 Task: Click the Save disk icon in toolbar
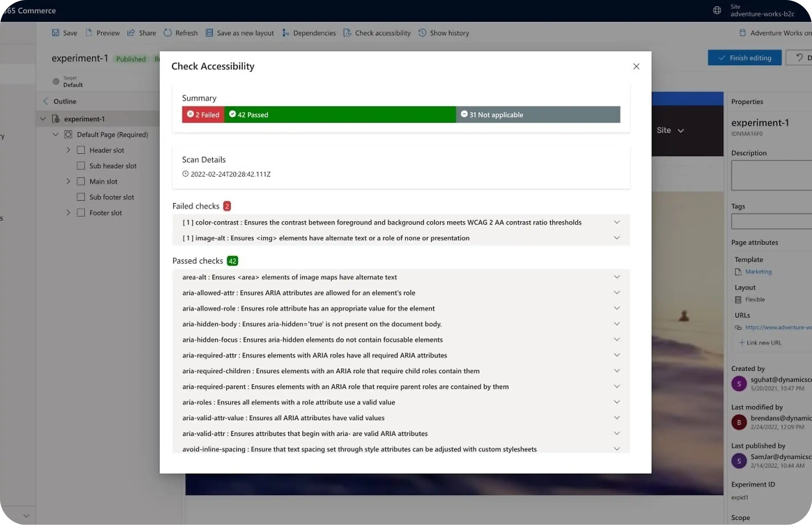click(x=56, y=33)
